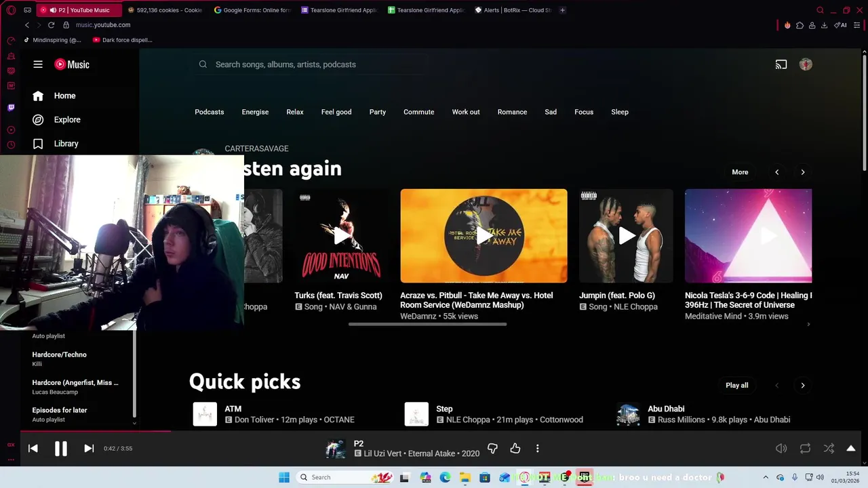The width and height of the screenshot is (868, 488).
Task: Reload the page
Action: point(51,25)
